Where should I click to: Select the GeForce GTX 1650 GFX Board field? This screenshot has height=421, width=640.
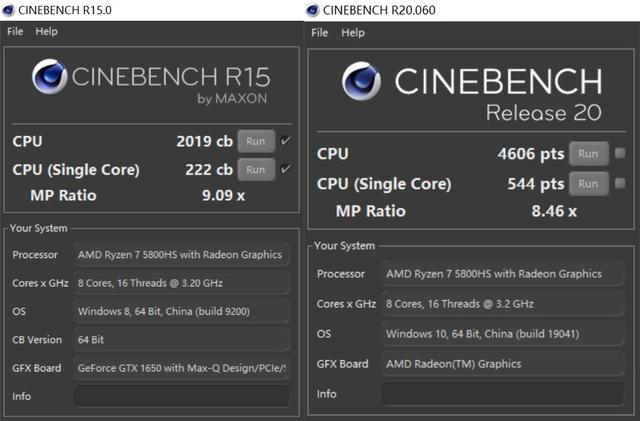point(181,368)
